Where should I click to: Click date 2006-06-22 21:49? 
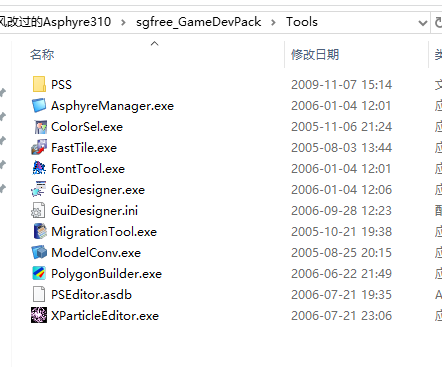(x=341, y=274)
